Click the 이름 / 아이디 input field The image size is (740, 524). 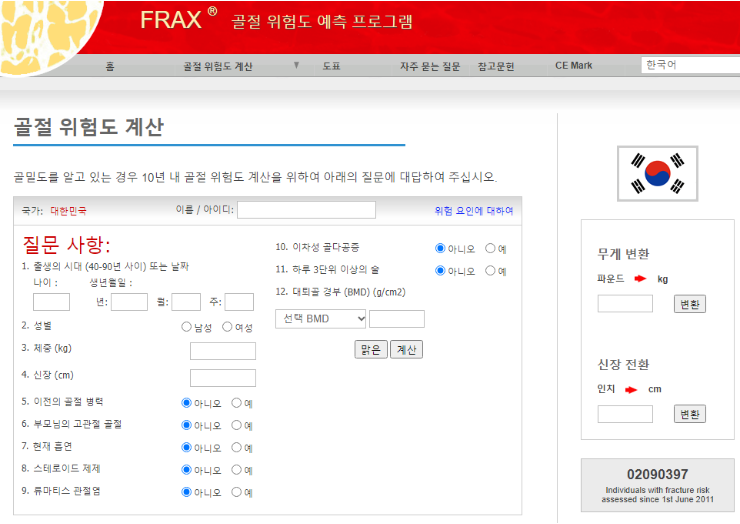pyautogui.click(x=306, y=210)
